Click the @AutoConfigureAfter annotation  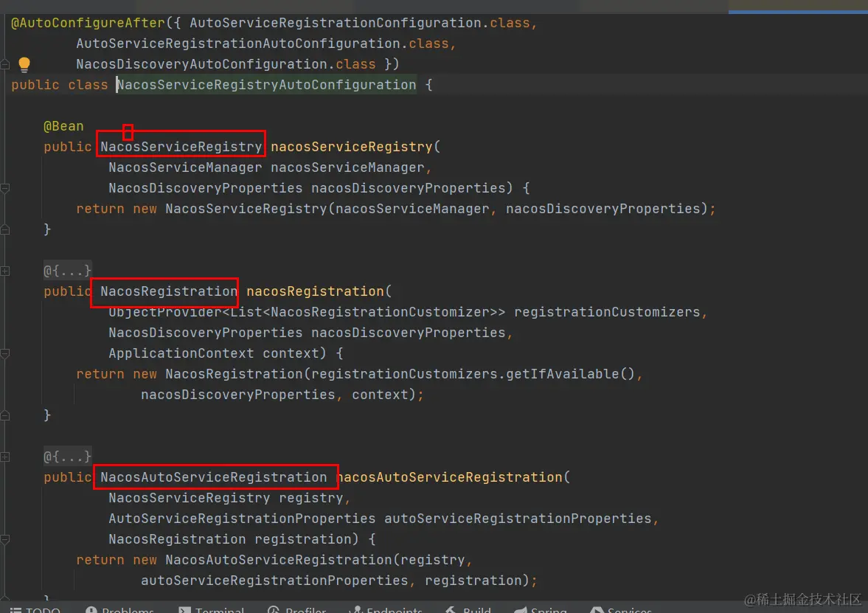88,24
